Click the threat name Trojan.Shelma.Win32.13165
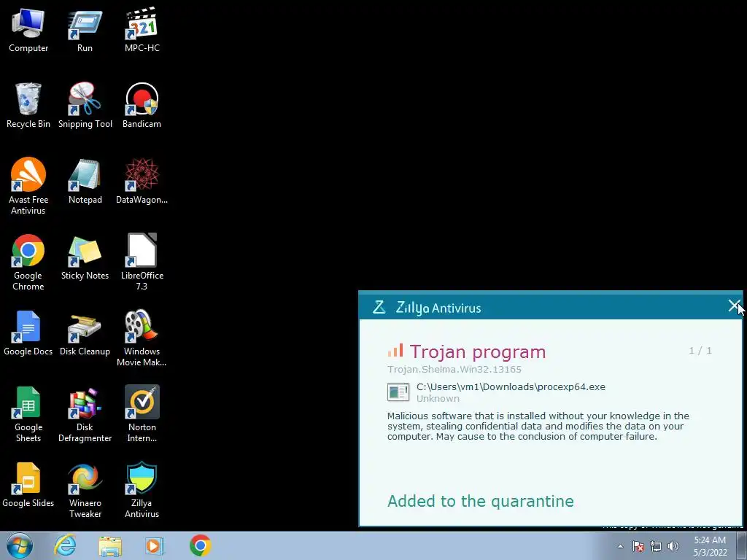The height and width of the screenshot is (560, 747). 454,369
